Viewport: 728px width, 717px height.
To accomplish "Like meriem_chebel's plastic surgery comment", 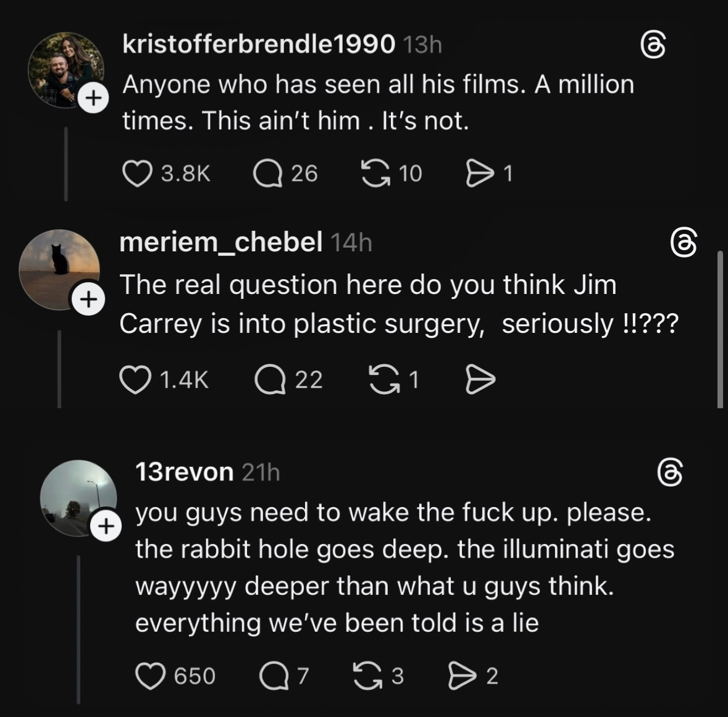I will [x=136, y=379].
